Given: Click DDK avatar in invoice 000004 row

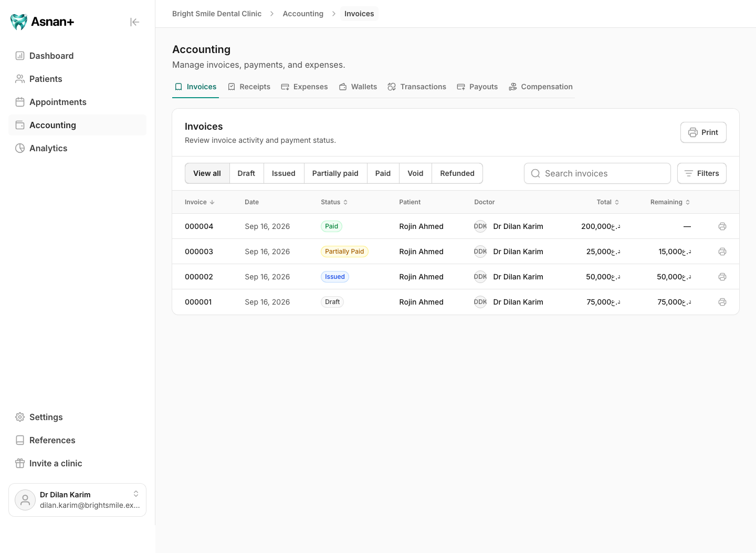Looking at the screenshot, I should [x=480, y=226].
